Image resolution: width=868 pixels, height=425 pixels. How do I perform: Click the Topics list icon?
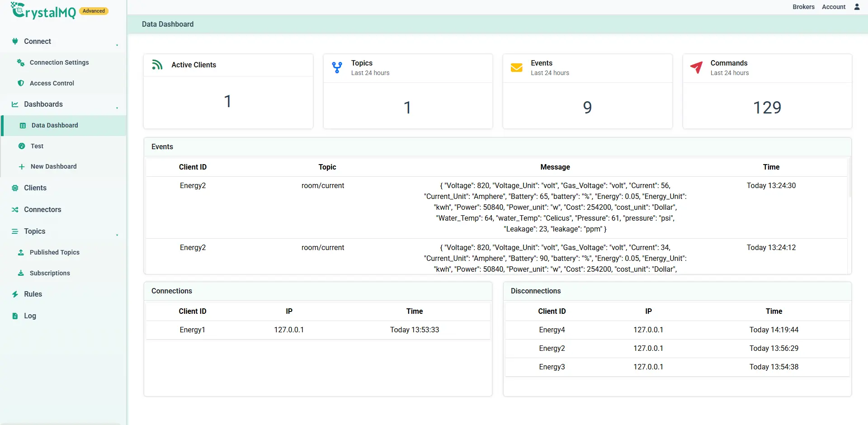(x=15, y=231)
